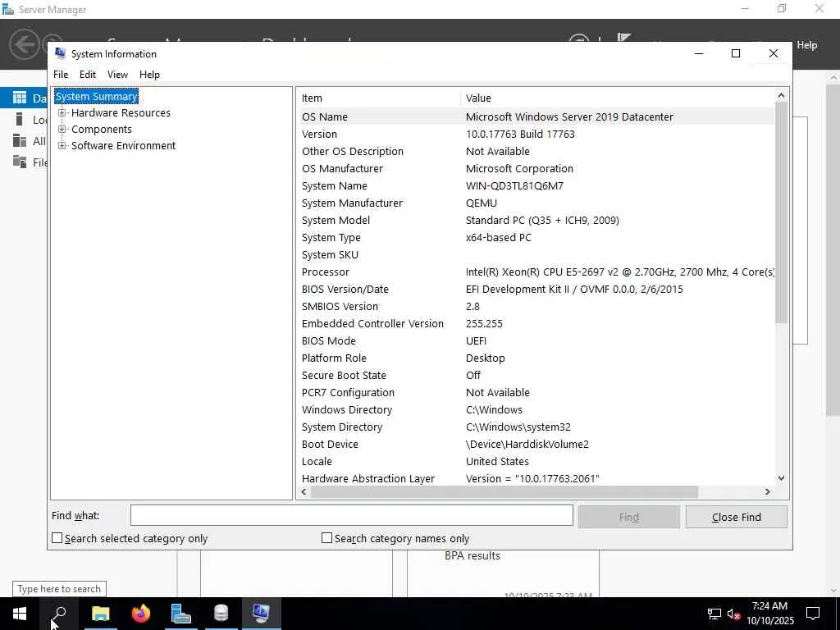Image resolution: width=840 pixels, height=630 pixels.
Task: Click the scroll down arrow of details pane
Action: (781, 478)
